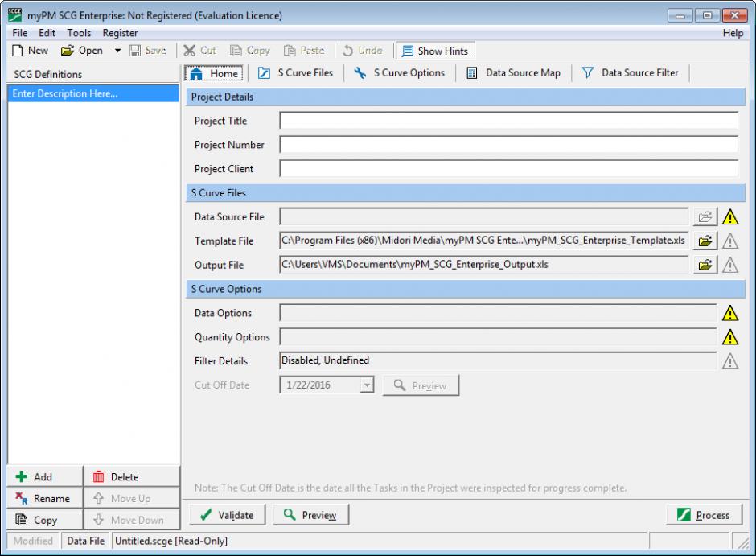Viewport: 756px width, 556px height.
Task: Browse for Output File folder icon
Action: point(705,265)
